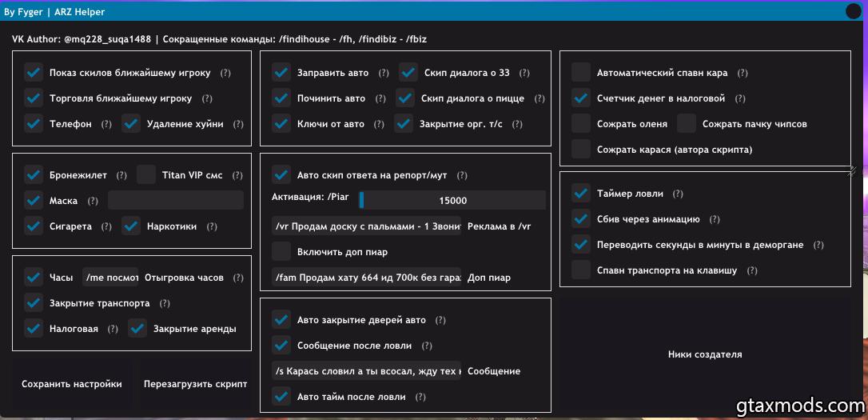Enable the Автоматический спавн кара checkbox
Viewport: 868px width, 420px height.
[x=581, y=73]
